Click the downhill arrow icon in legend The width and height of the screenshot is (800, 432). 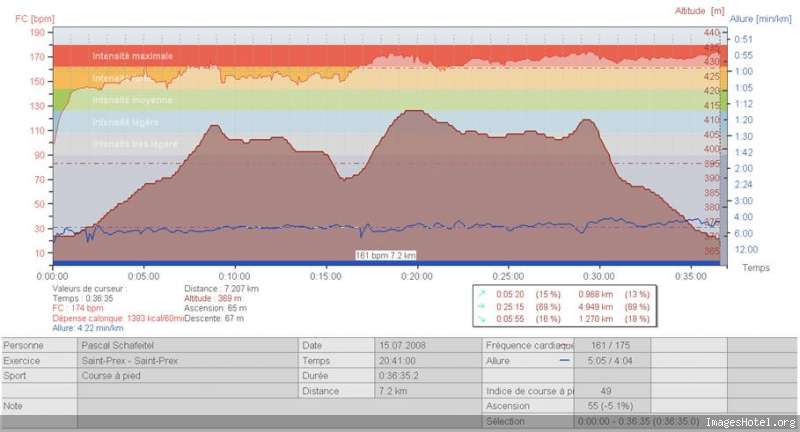(x=482, y=319)
